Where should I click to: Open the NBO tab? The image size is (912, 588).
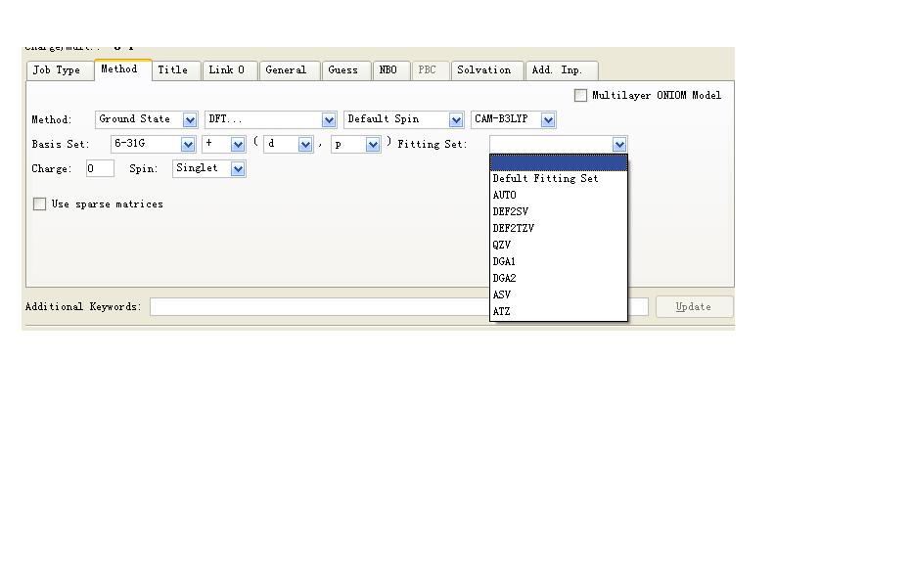(391, 70)
